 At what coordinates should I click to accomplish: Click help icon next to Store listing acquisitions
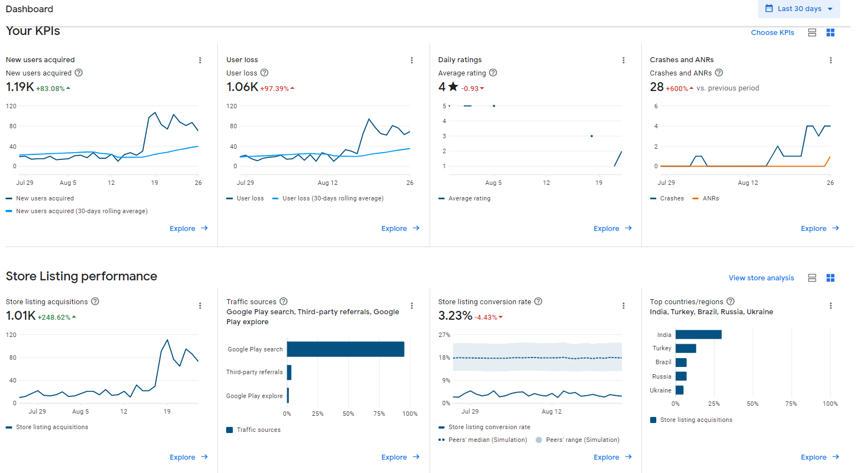95,301
